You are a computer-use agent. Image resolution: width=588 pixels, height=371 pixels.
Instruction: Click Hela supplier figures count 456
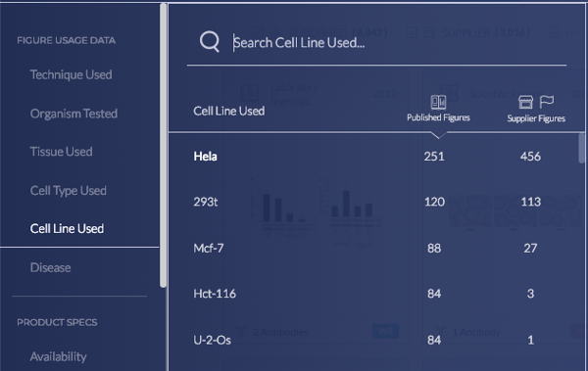tap(530, 157)
